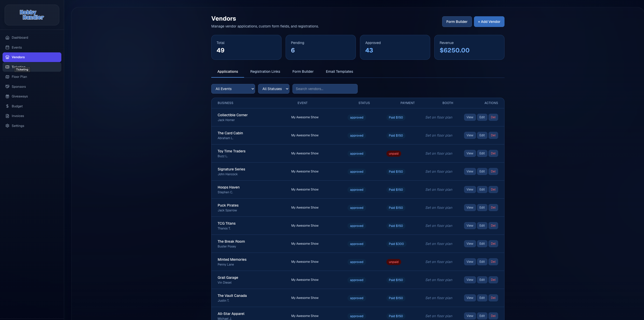Switch to the Registration Links tab
Image resolution: width=644 pixels, height=320 pixels.
265,71
